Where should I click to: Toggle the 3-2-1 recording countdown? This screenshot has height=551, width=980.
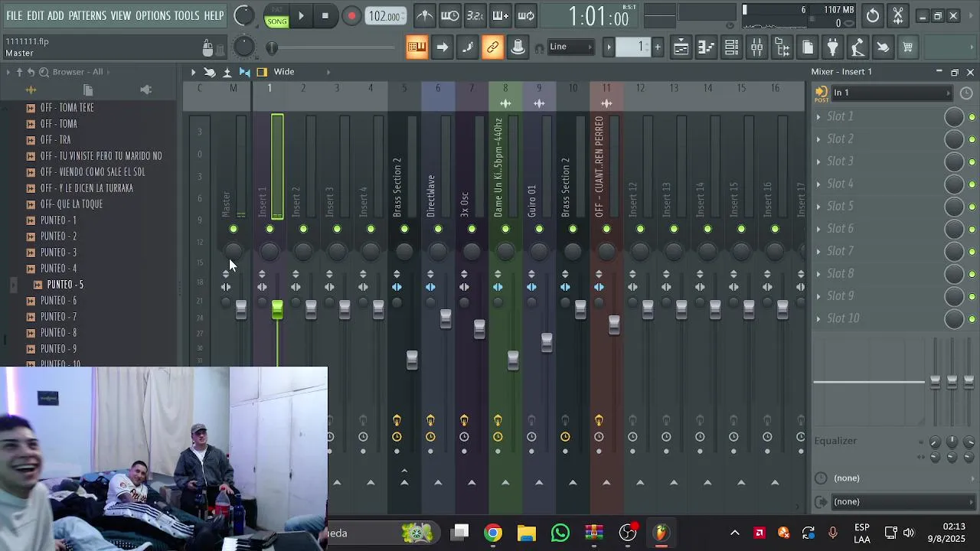(x=475, y=15)
